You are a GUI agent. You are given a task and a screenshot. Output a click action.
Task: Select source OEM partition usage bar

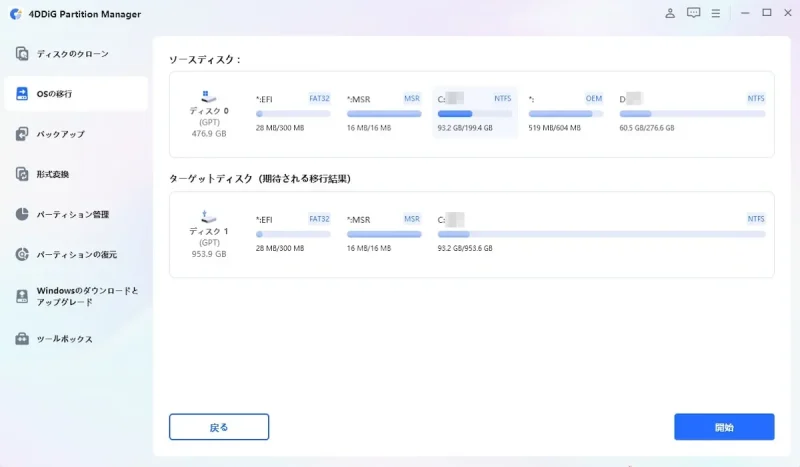coord(565,114)
